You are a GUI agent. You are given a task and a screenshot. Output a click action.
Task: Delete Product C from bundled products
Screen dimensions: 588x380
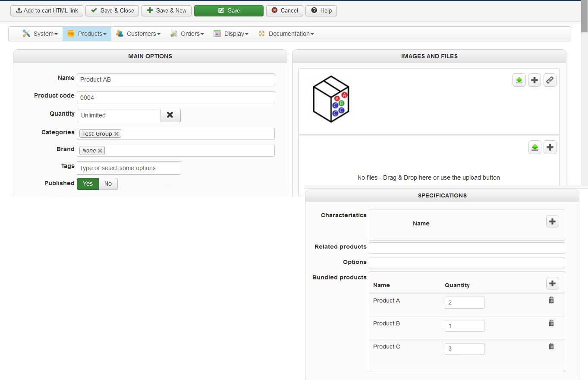[551, 346]
